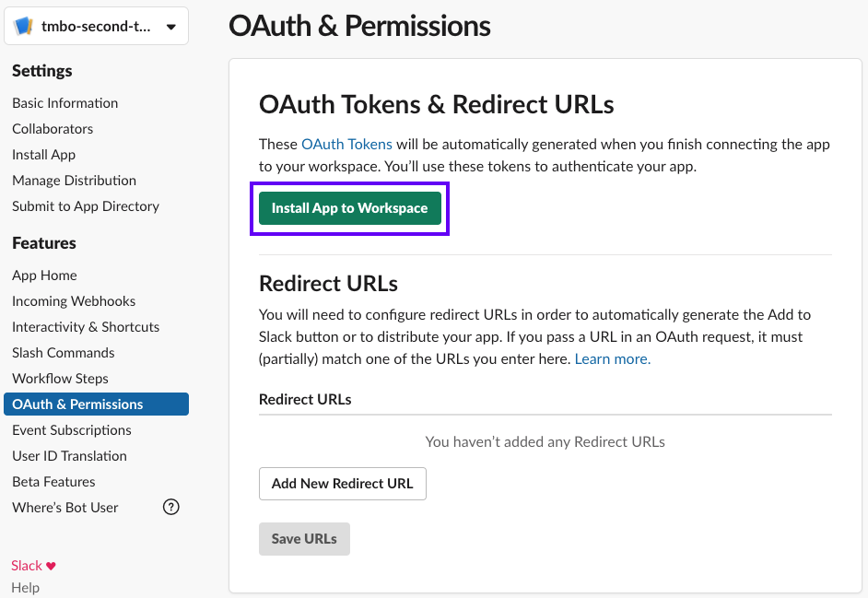
Task: Open the Help link at bottom
Action: click(x=25, y=587)
